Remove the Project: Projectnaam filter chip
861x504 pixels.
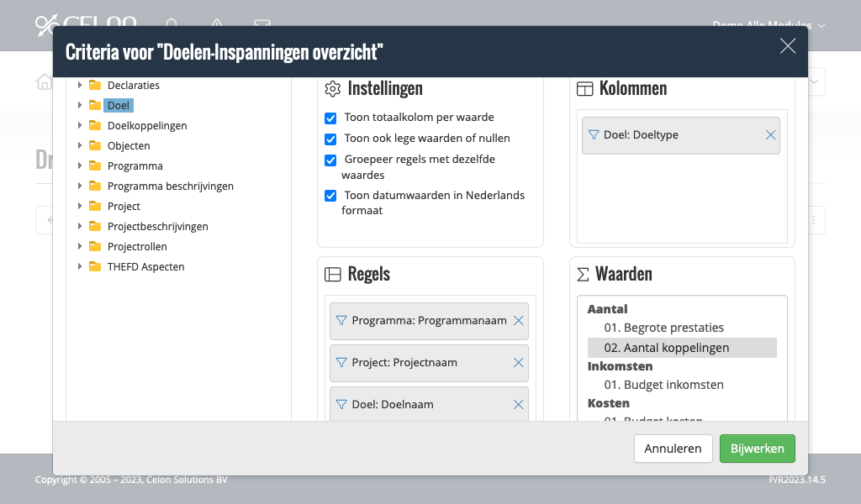(x=518, y=363)
